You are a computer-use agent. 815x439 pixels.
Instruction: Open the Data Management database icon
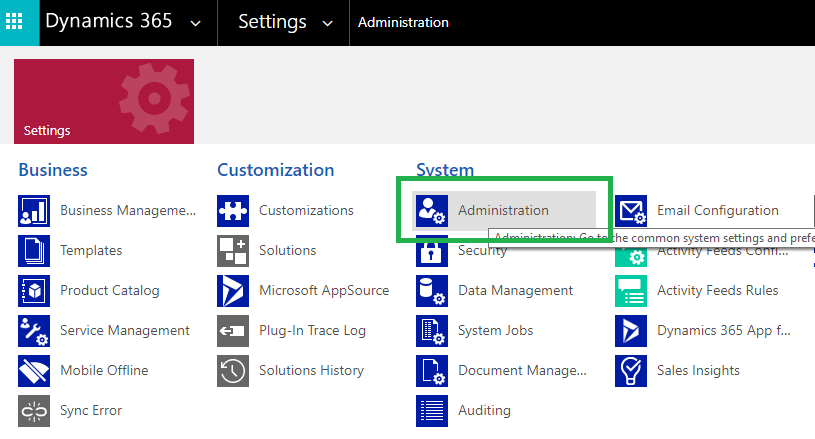432,291
